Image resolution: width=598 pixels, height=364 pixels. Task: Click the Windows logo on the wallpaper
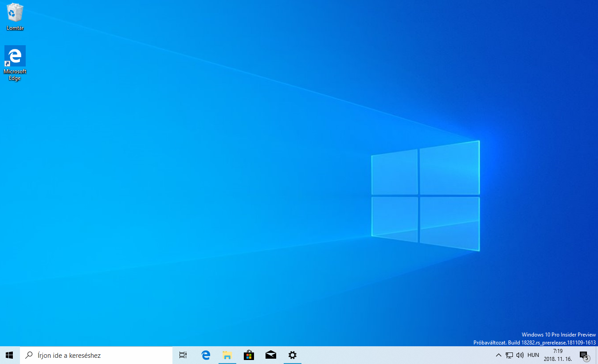click(x=425, y=196)
